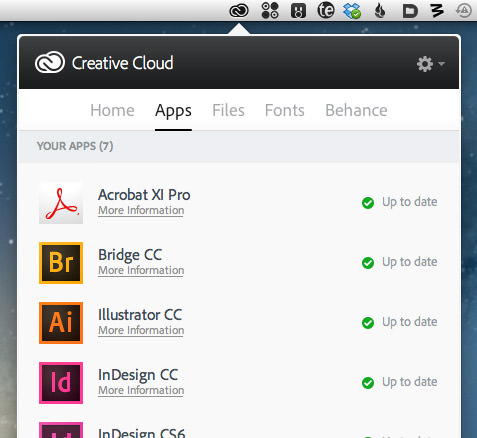Click Up to date status for Illustrator CC
Viewport: 477px width, 438px height.
coord(410,322)
